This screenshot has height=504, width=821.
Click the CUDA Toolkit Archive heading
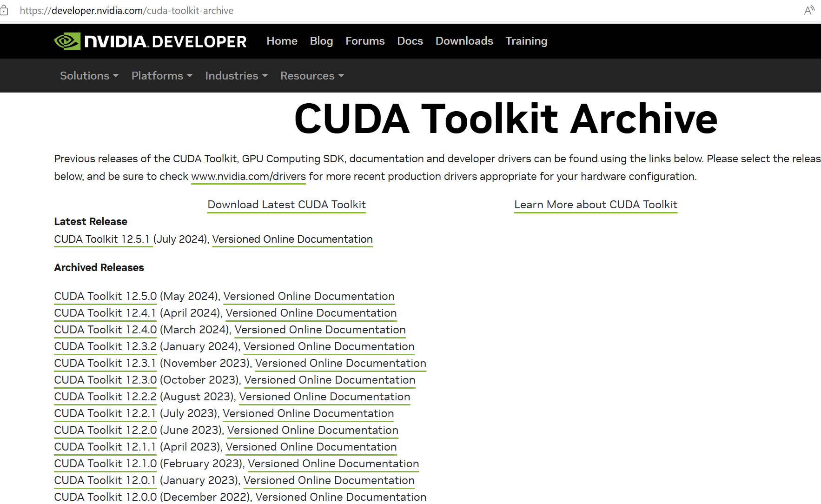click(x=506, y=119)
